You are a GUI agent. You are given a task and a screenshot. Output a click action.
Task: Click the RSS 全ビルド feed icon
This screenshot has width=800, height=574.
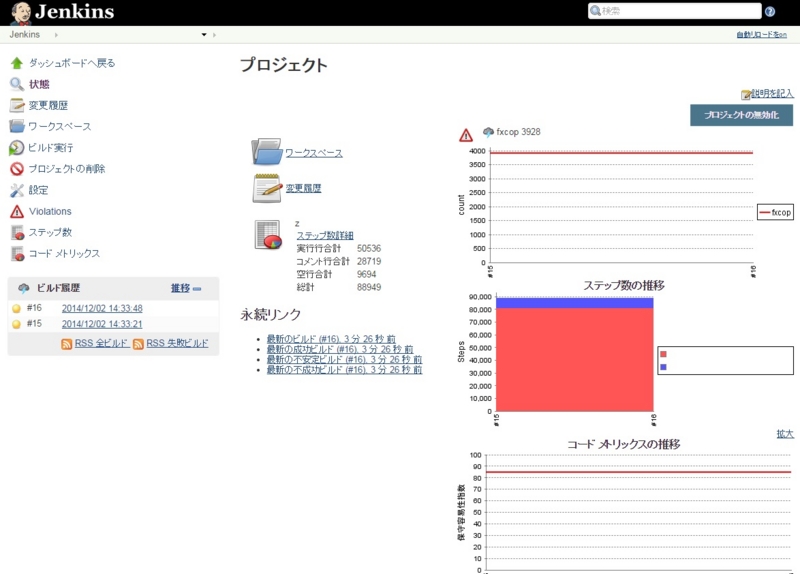tap(66, 344)
